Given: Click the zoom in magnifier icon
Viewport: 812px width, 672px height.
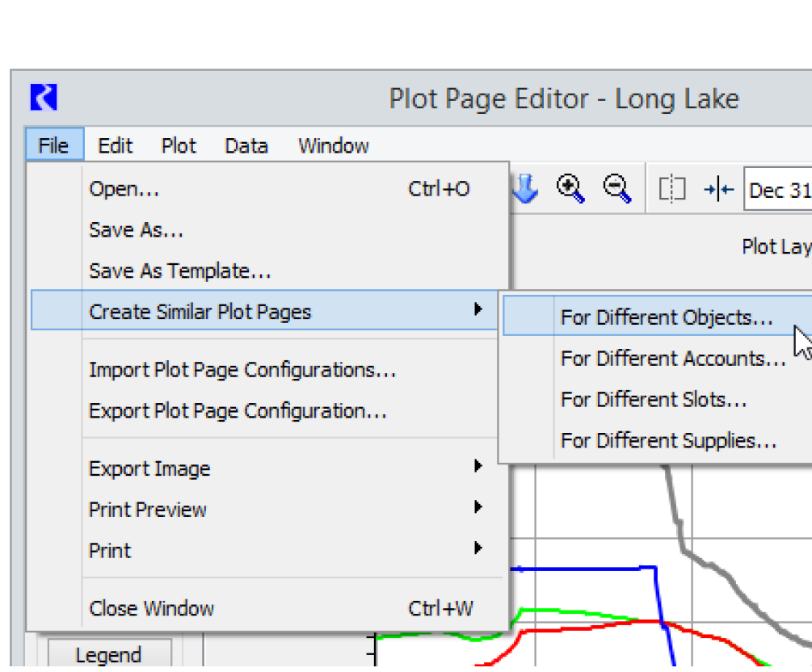Looking at the screenshot, I should [570, 189].
